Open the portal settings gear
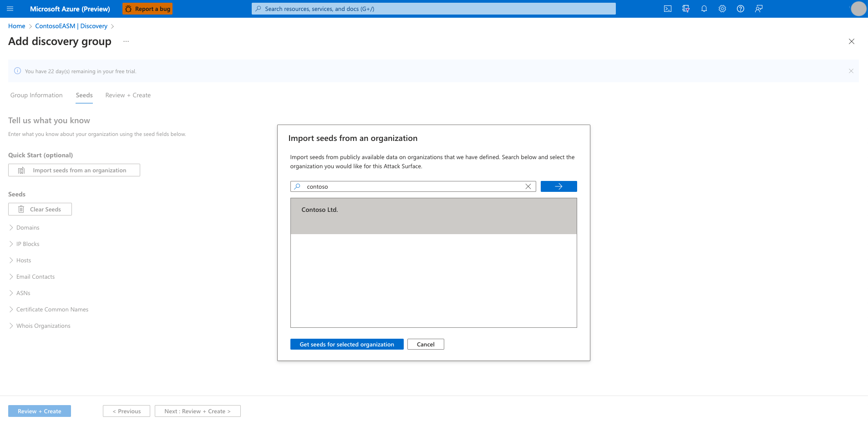Image resolution: width=868 pixels, height=421 pixels. (x=722, y=9)
